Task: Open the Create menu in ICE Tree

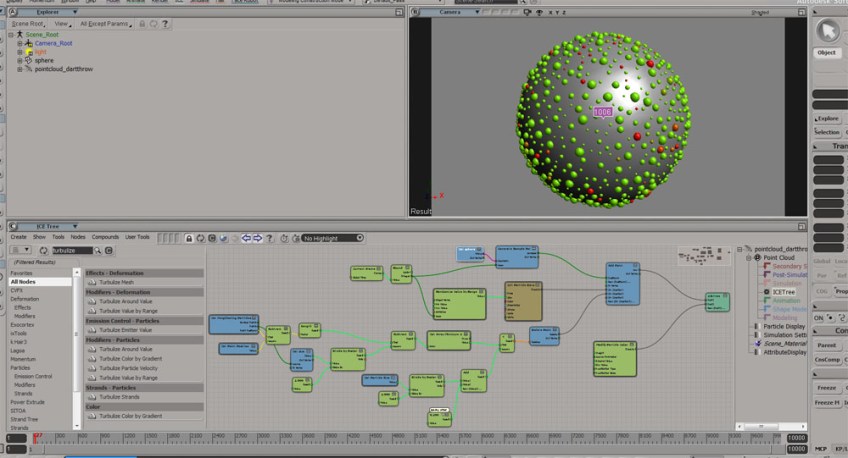Action: (18, 237)
